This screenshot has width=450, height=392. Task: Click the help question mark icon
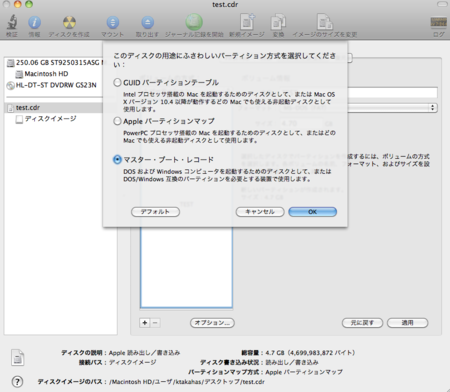[x=17, y=381]
